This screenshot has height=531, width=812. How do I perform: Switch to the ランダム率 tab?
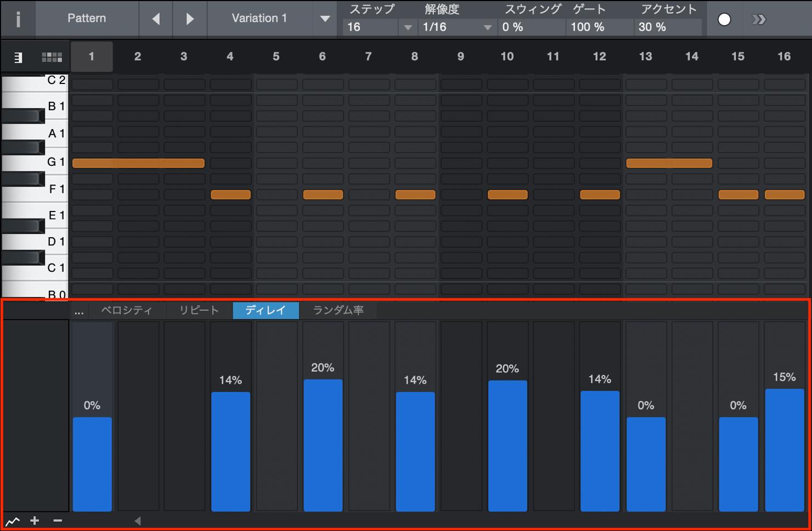(338, 310)
